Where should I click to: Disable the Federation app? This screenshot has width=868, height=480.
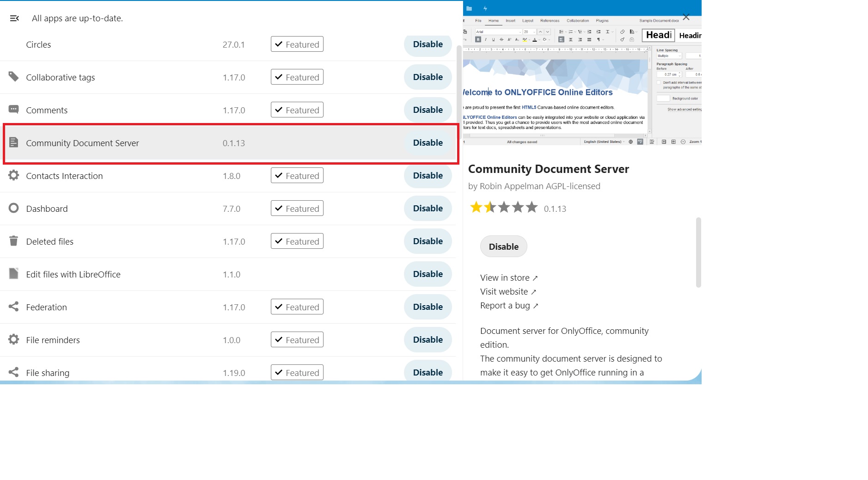point(428,307)
